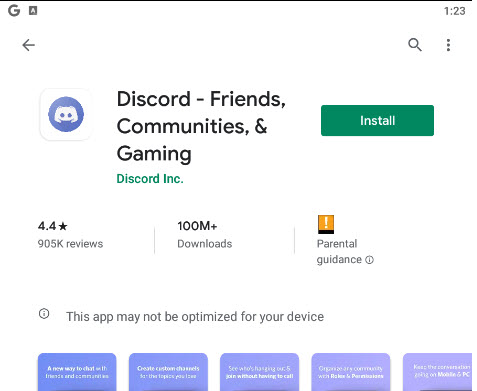Open the 'Keep the conversation going' screenshot
This screenshot has width=477, height=391.
tap(437, 372)
